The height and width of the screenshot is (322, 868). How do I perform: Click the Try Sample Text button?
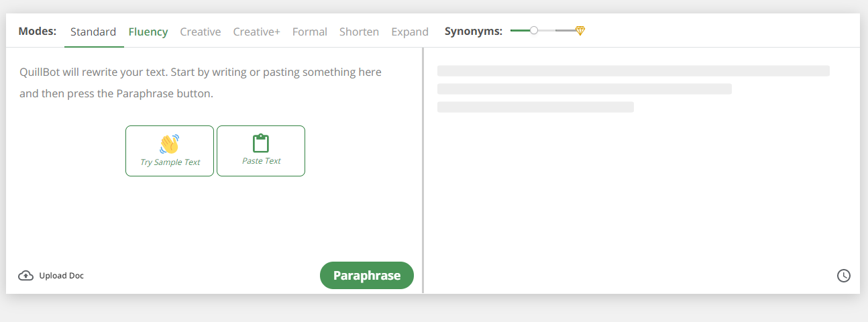170,151
